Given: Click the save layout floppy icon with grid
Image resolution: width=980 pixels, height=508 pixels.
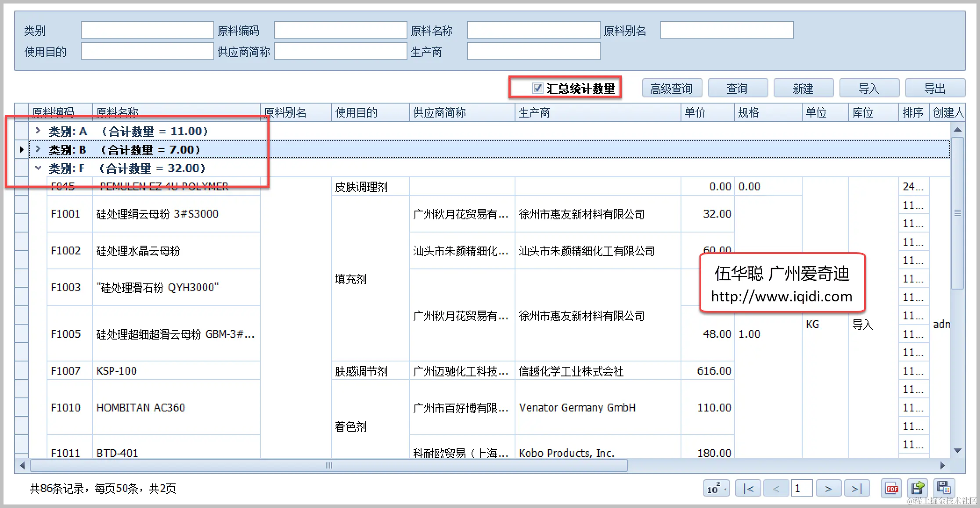Looking at the screenshot, I should 944,487.
